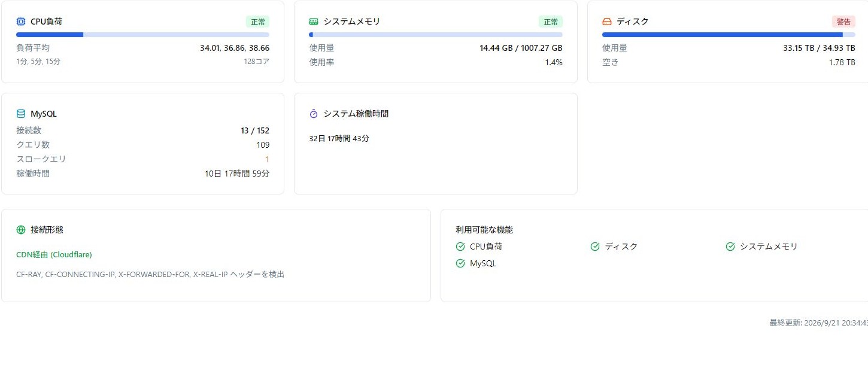868x371 pixels.
Task: Click the disk drive icon
Action: pos(607,22)
